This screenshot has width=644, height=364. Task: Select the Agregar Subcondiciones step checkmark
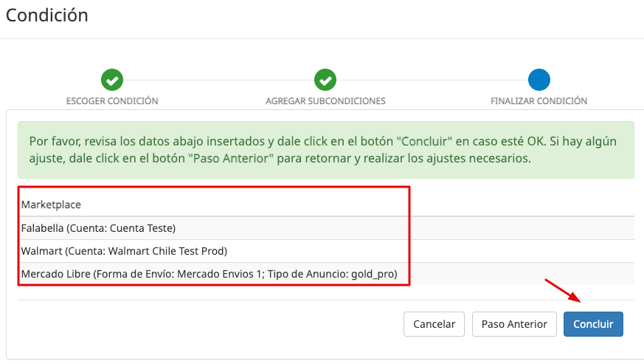[325, 80]
